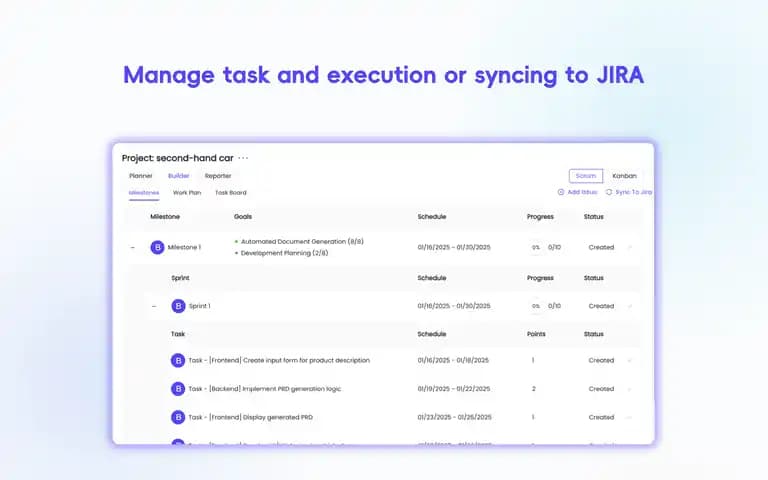Click the Add Status plus icon
768x480 pixels.
tap(561, 192)
